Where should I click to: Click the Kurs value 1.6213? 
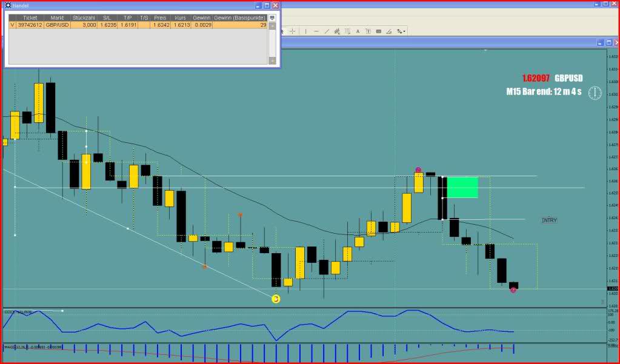click(x=181, y=24)
